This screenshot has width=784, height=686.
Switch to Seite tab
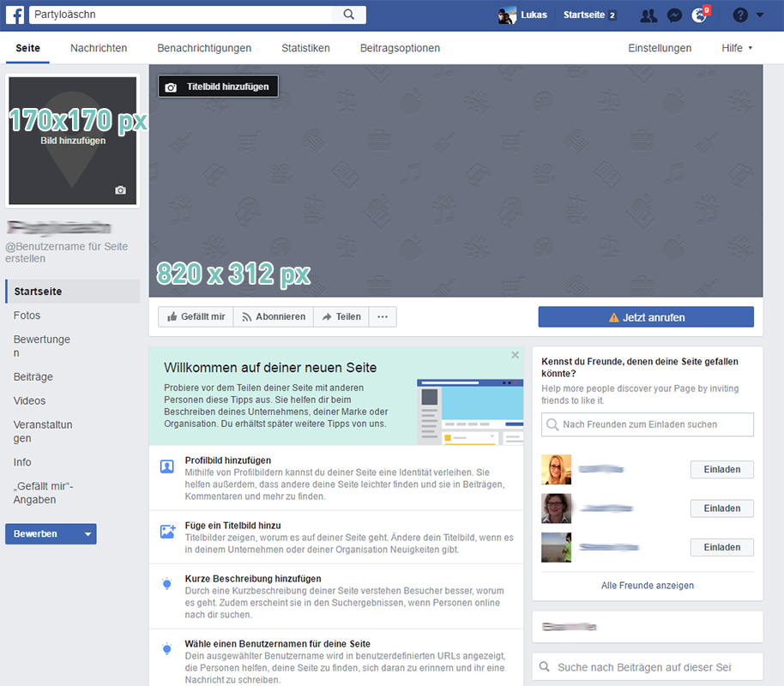27,48
